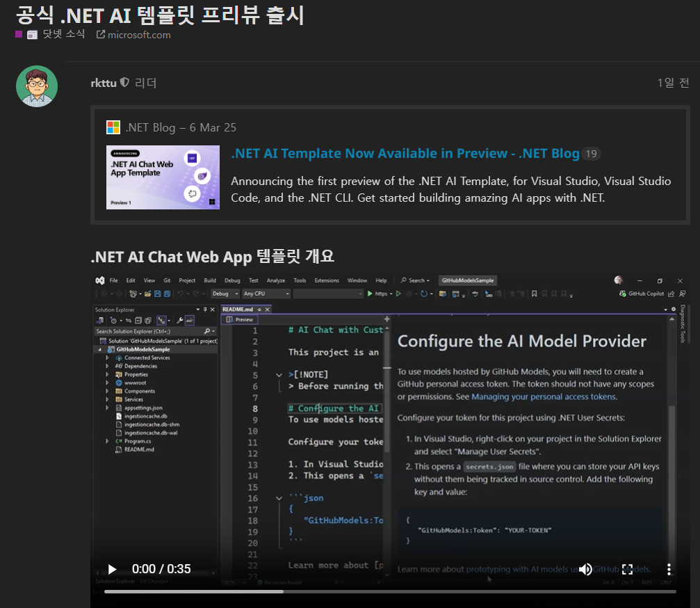This screenshot has height=608, width=700.
Task: Open the Visual Studio account avatar
Action: 618,280
